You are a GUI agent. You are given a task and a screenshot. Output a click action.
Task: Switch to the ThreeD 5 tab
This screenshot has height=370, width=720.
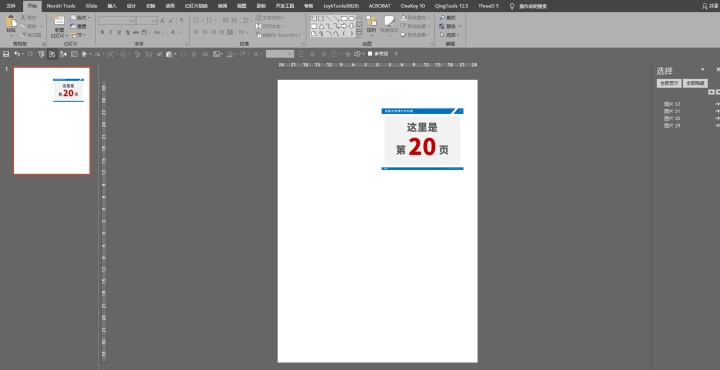(488, 6)
